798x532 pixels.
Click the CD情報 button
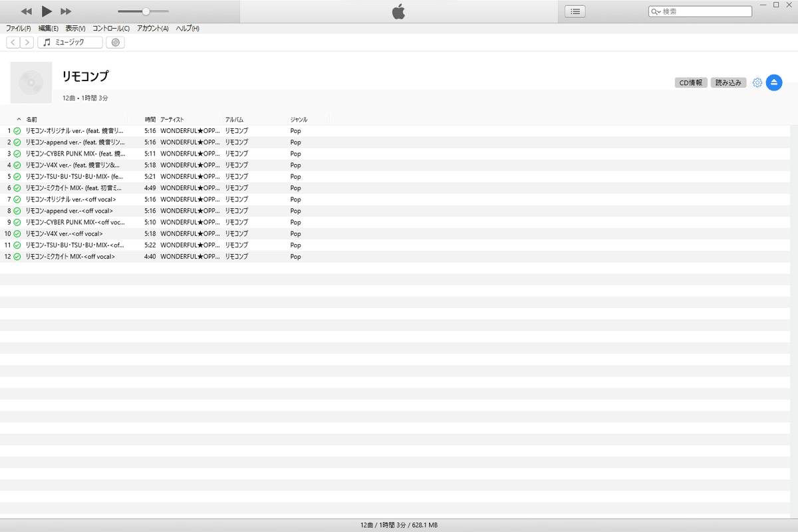pyautogui.click(x=691, y=83)
